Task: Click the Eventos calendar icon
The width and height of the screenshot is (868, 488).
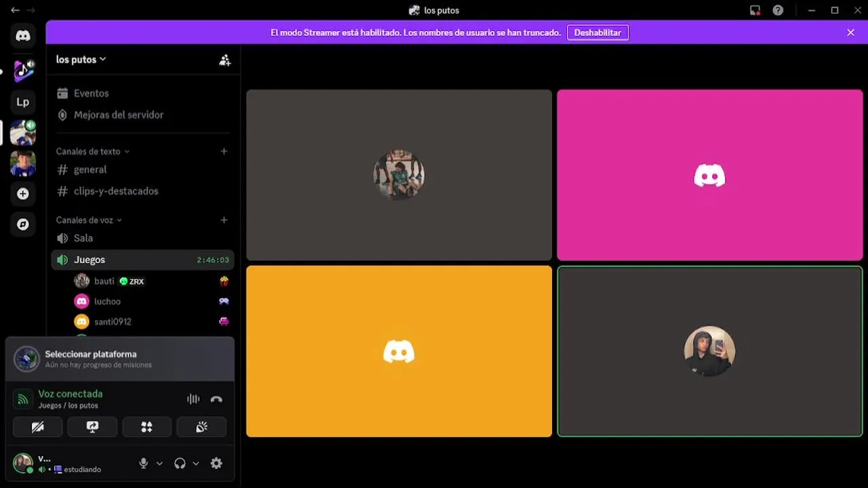Action: point(62,93)
